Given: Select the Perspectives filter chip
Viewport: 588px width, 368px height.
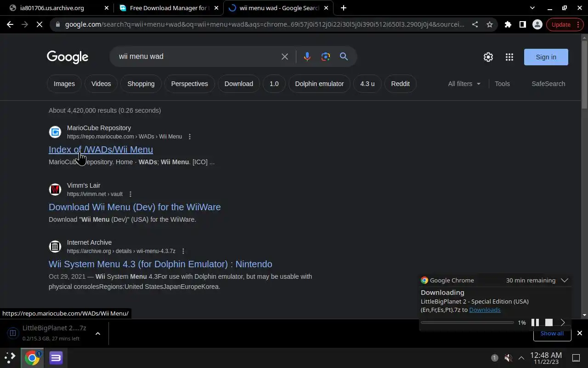Looking at the screenshot, I should 190,84.
